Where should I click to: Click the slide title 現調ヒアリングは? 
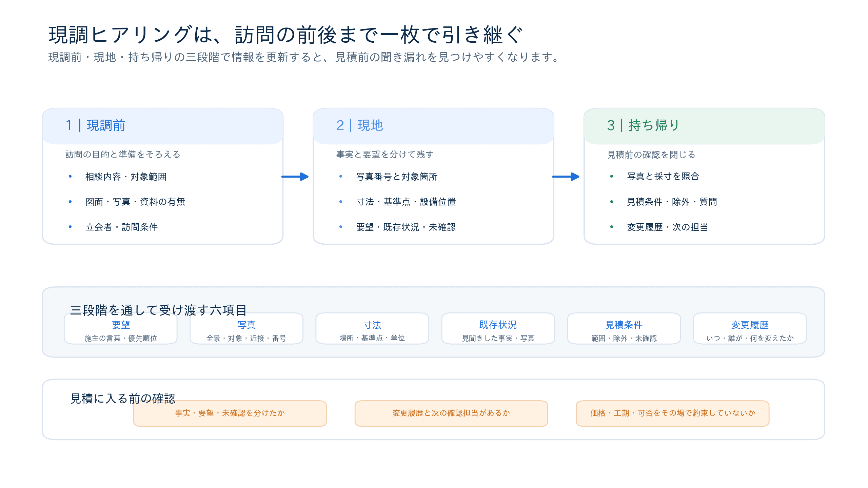point(286,35)
